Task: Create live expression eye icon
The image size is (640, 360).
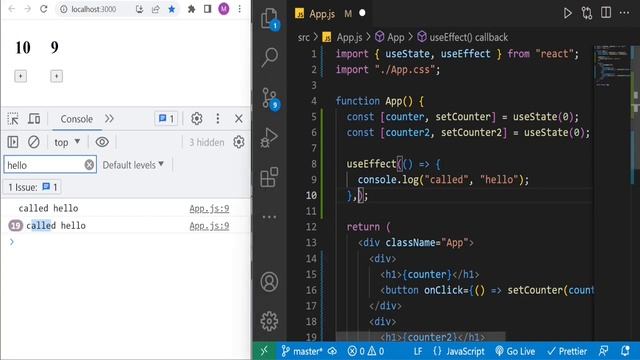Action: pyautogui.click(x=102, y=142)
